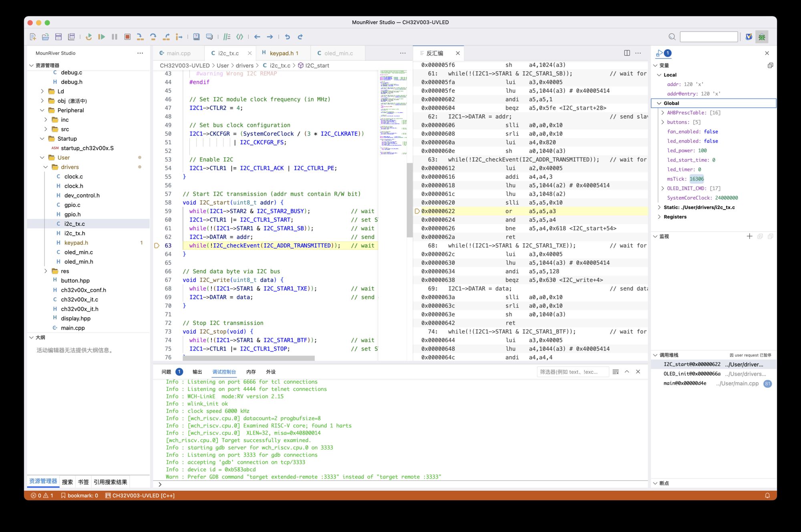801x532 pixels.
Task: Stop the debug session
Action: pos(127,37)
